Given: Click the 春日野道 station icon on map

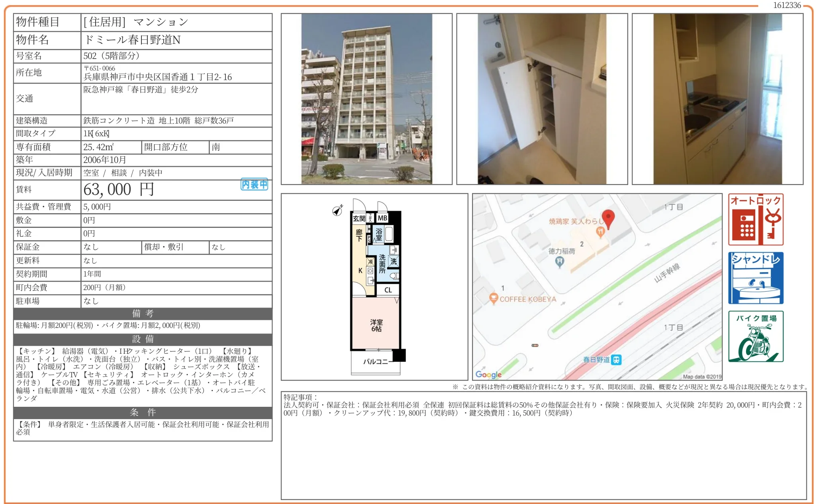Looking at the screenshot, I should (x=616, y=360).
